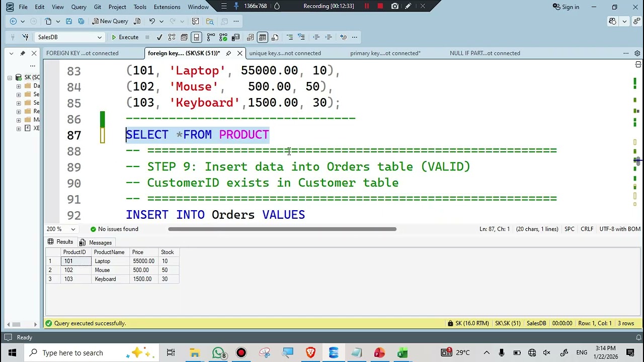The width and height of the screenshot is (644, 362).
Task: Open the Query Options icon
Action: (184, 37)
